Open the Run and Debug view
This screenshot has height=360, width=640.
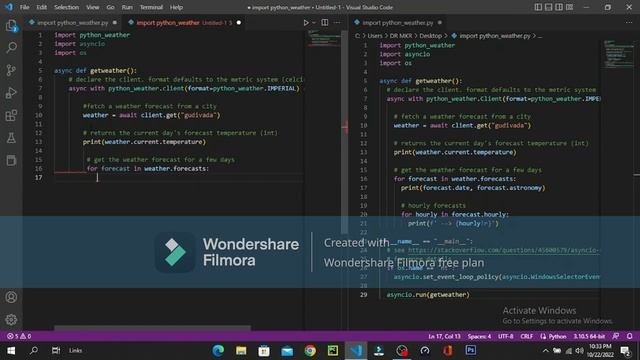11,93
